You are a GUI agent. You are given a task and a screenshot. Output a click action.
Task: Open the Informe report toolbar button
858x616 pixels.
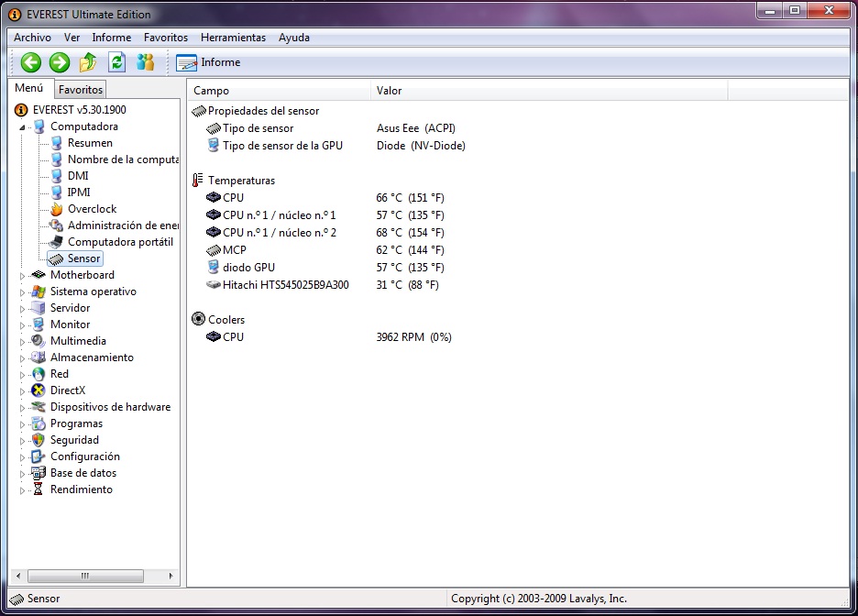tap(208, 62)
